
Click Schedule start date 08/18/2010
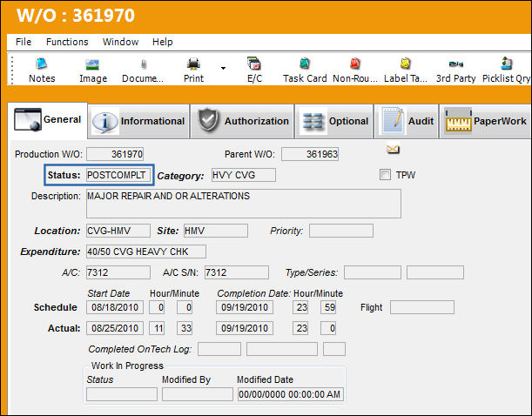[115, 307]
